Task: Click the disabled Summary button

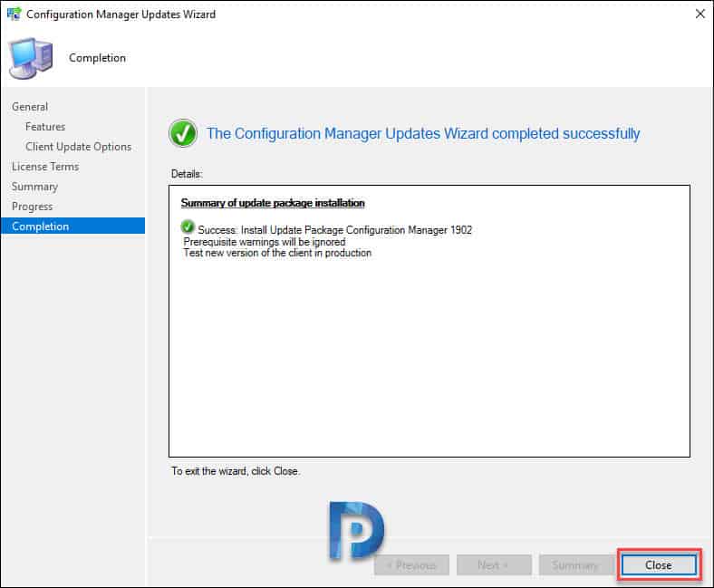Action: click(x=576, y=565)
